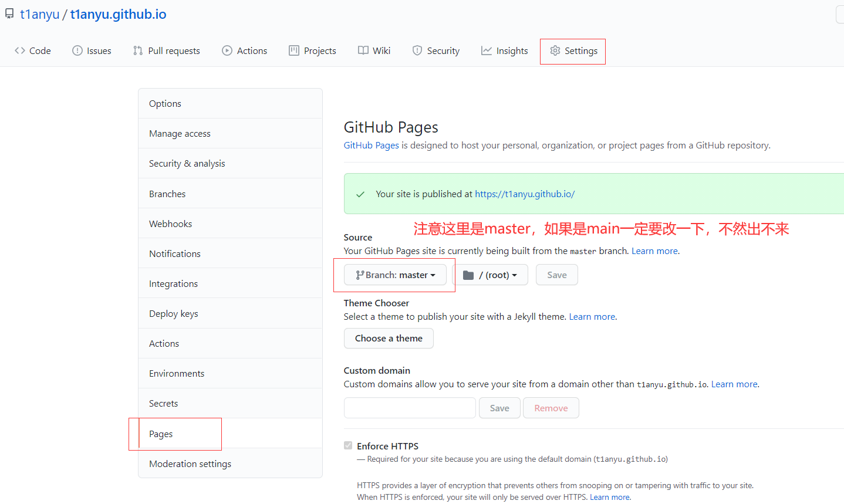Click the Issues circle icon
Screen dimensions: 844x504
pos(77,51)
